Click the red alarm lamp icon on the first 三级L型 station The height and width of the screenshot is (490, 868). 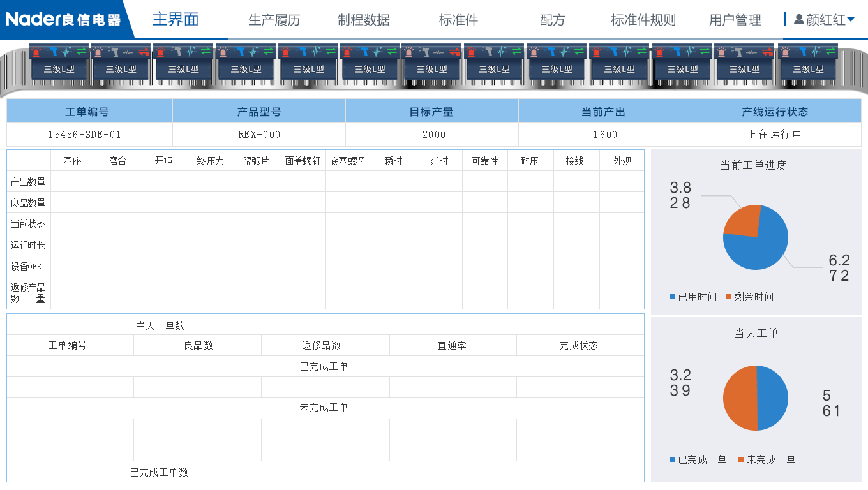[36, 52]
